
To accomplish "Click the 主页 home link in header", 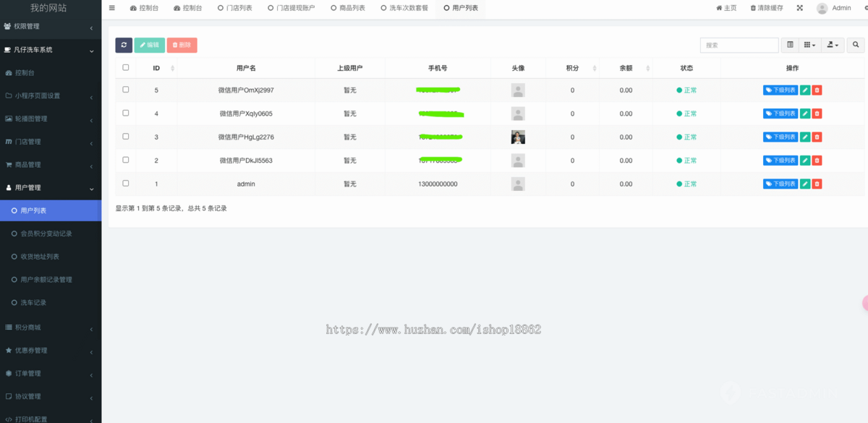I will (x=726, y=8).
